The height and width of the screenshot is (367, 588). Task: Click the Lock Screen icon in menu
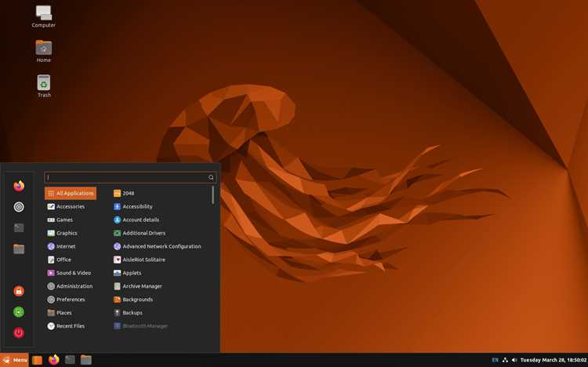point(19,291)
